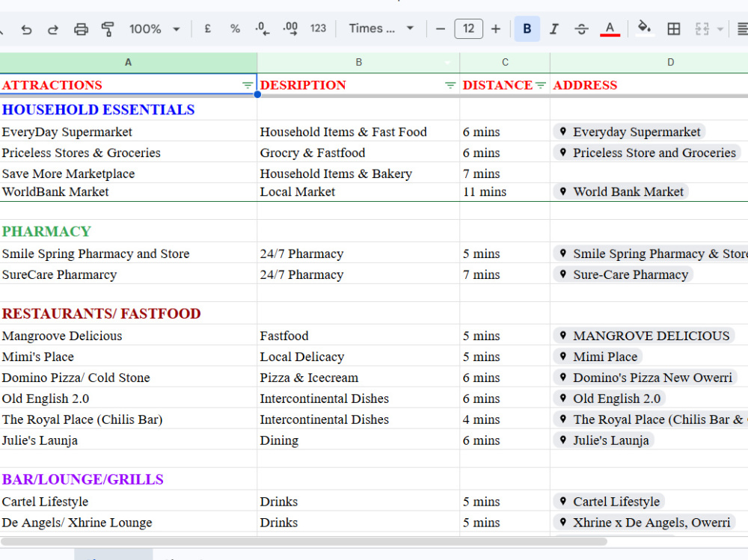Select column D header
The image size is (748, 560).
[649, 63]
